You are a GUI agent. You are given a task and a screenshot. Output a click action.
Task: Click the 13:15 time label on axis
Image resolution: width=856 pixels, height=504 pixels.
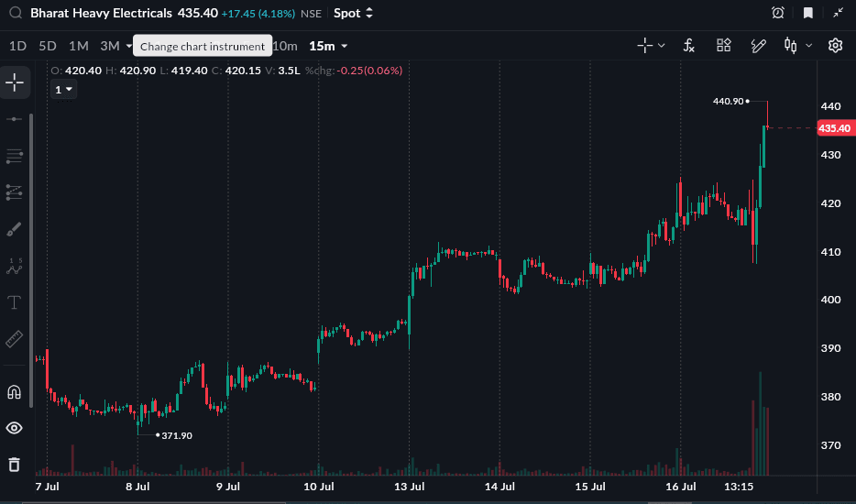739,487
